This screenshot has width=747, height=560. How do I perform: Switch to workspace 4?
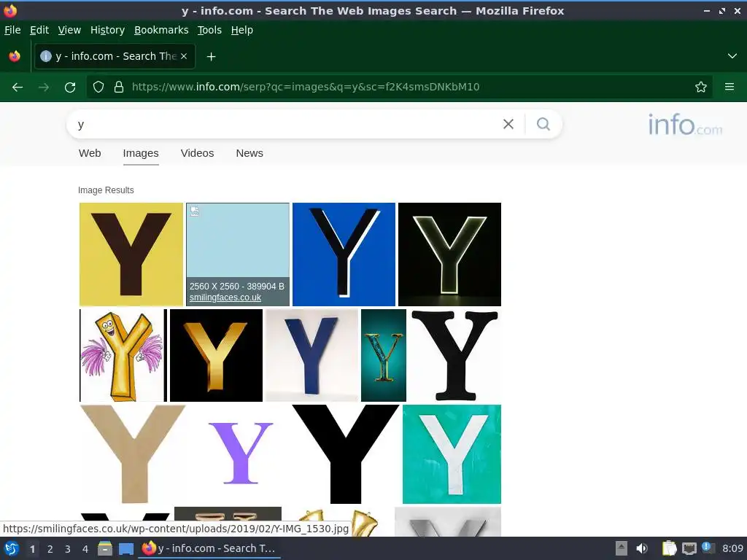[85, 549]
